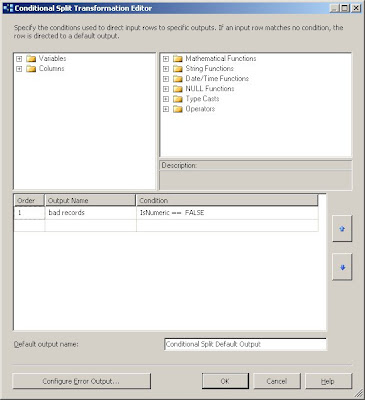Screen dimensions: 365x400
Task: Click the editor title bar app icon
Action: [8, 8]
